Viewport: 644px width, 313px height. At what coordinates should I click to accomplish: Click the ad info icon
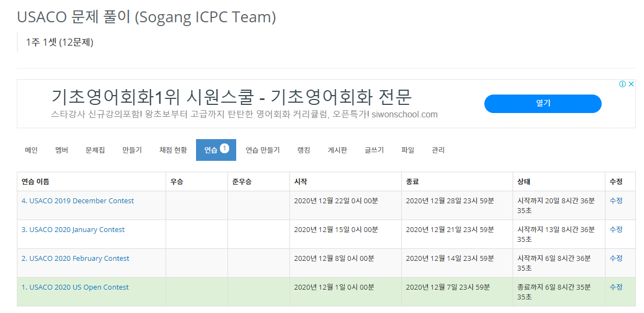(622, 84)
